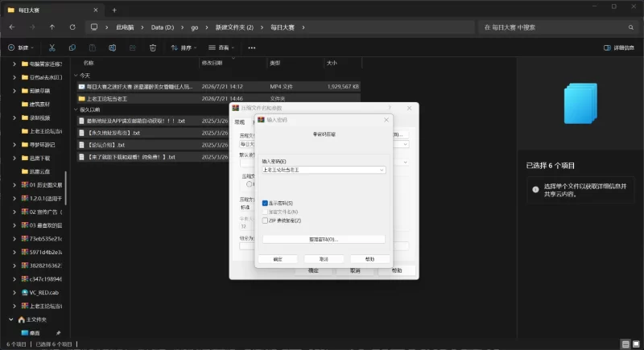
Task: Click Data (D:) in the address breadcrumb
Action: (x=163, y=27)
